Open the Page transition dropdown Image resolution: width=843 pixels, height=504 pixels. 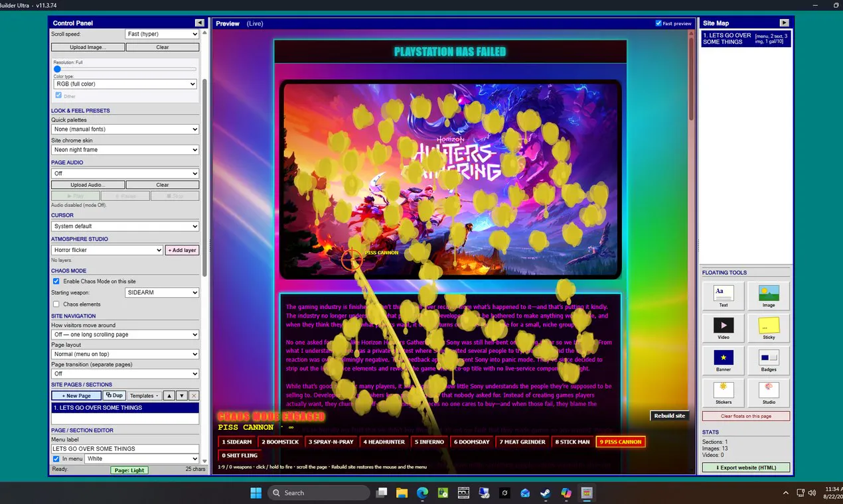[125, 374]
